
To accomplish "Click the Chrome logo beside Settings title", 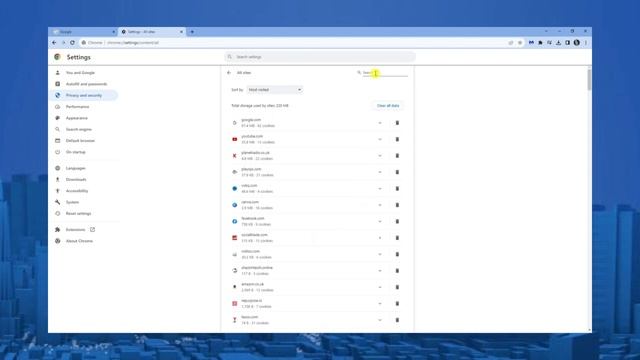I will [x=58, y=57].
